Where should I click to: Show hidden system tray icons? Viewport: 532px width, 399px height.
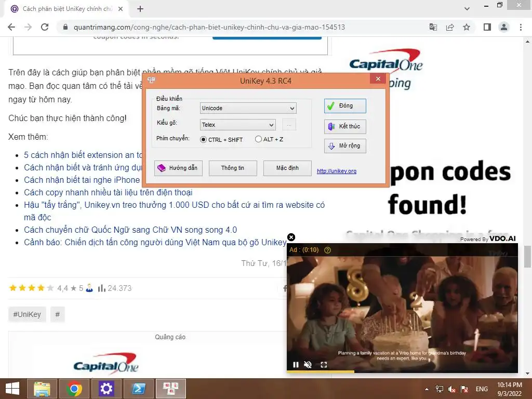tap(427, 389)
